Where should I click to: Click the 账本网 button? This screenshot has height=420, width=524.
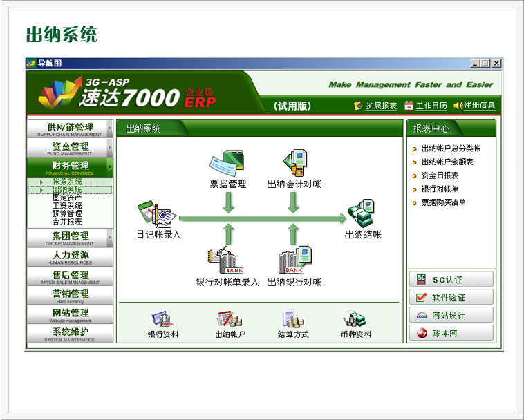(451, 333)
